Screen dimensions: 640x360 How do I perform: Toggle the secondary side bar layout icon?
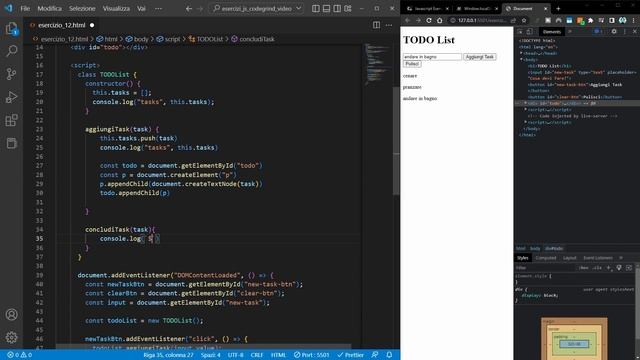337,8
